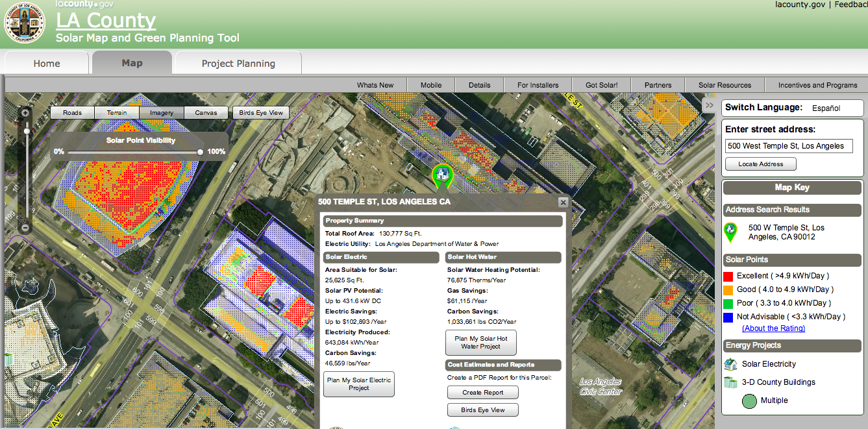Screen dimensions: 868x429
Task: Click the 130,777 Sq Ft roof area value
Action: pyautogui.click(x=401, y=234)
